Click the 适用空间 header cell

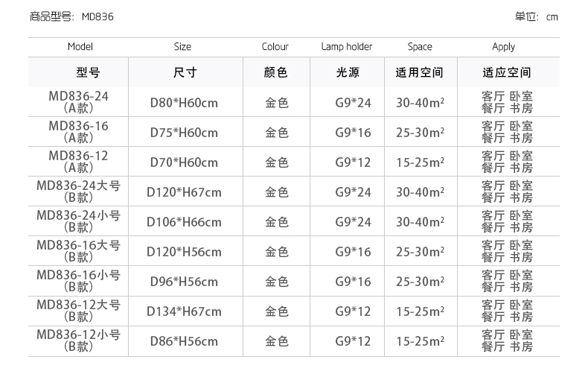coord(419,73)
